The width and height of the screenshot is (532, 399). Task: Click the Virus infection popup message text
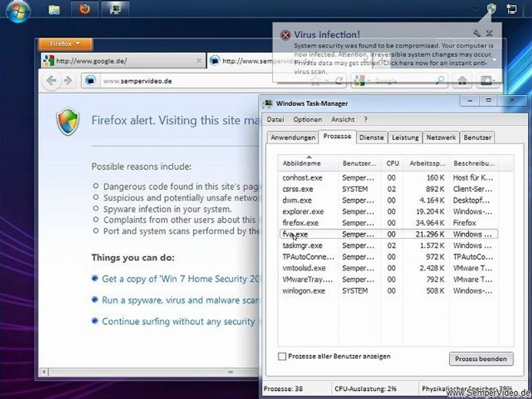click(393, 58)
